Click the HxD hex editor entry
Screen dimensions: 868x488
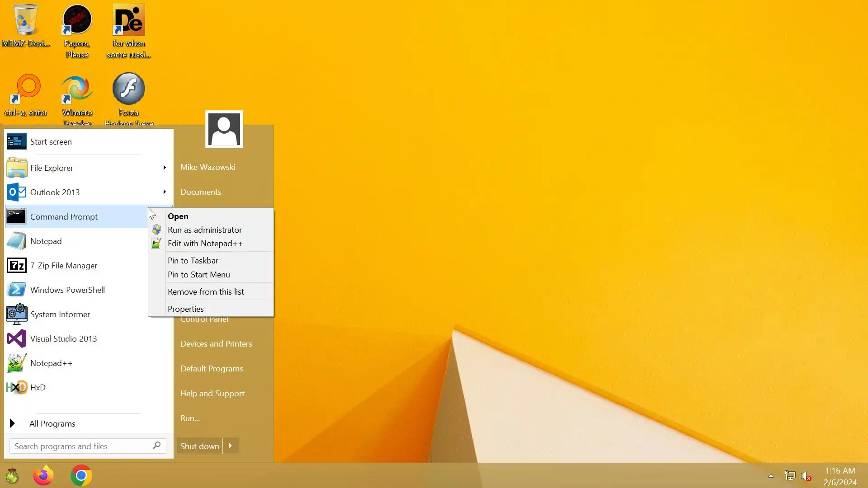tap(38, 388)
